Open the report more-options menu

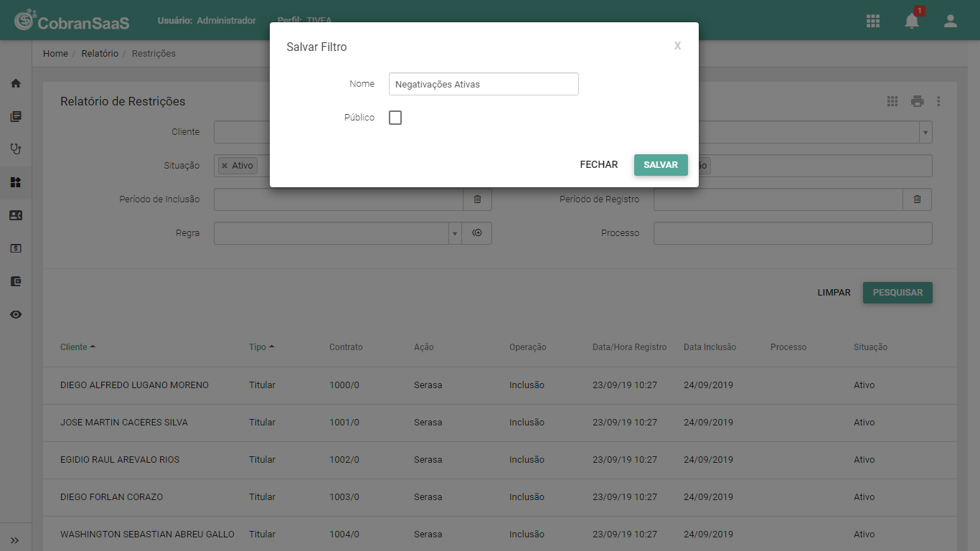pyautogui.click(x=938, y=101)
